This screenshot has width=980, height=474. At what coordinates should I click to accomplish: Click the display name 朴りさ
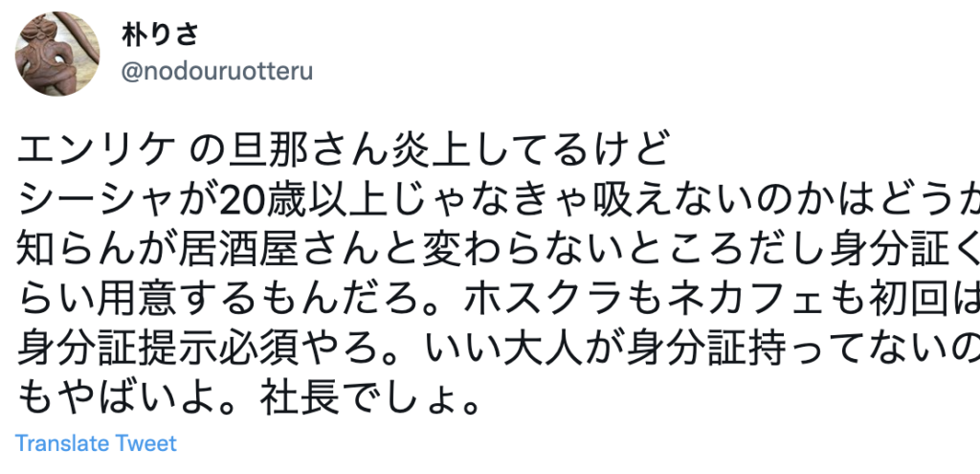(x=160, y=34)
